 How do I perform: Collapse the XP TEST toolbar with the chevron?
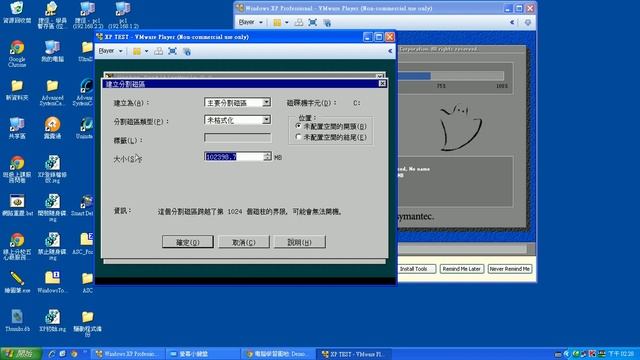390,51
